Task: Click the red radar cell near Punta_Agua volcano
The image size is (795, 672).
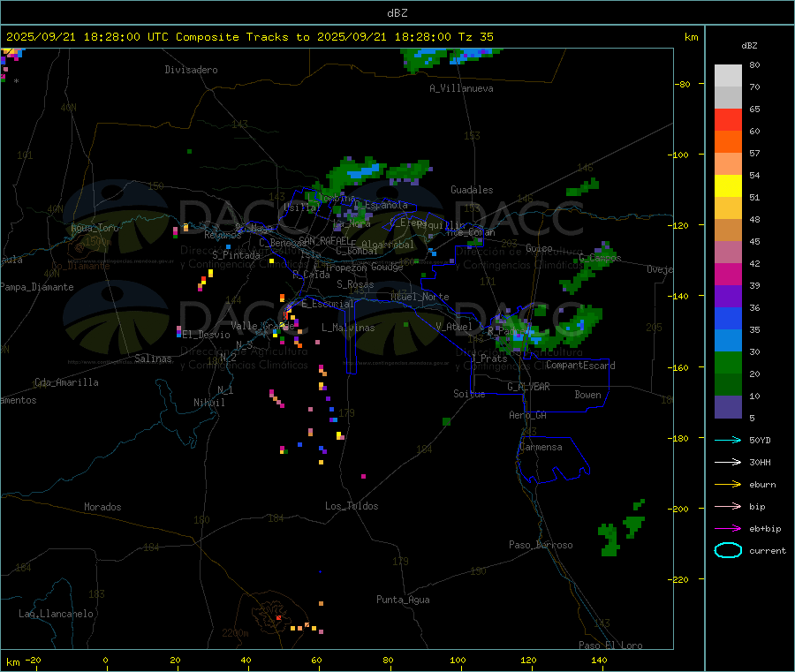Action: click(x=278, y=618)
